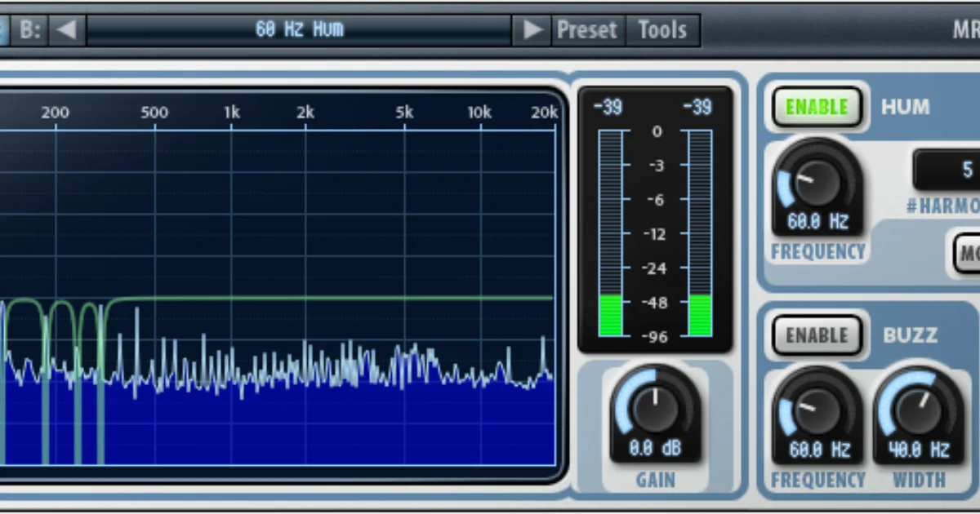The width and height of the screenshot is (980, 514).
Task: Toggle the HUM Enable button
Action: click(x=817, y=107)
